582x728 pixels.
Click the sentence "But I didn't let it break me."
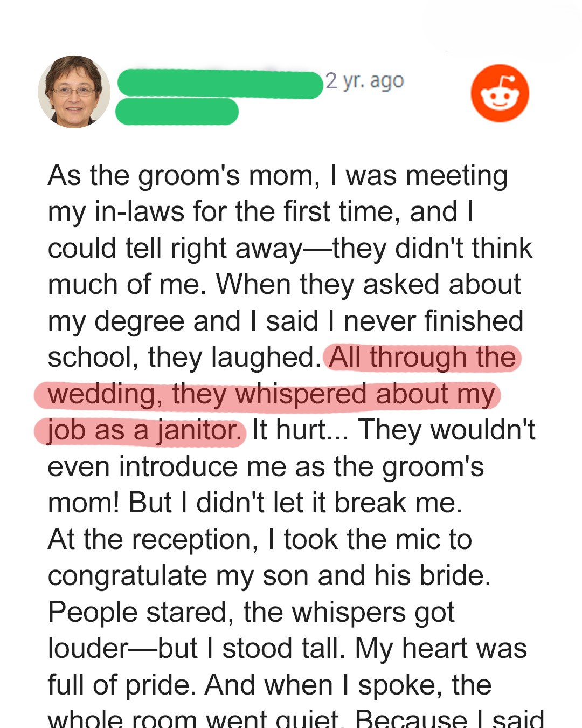pos(295,503)
